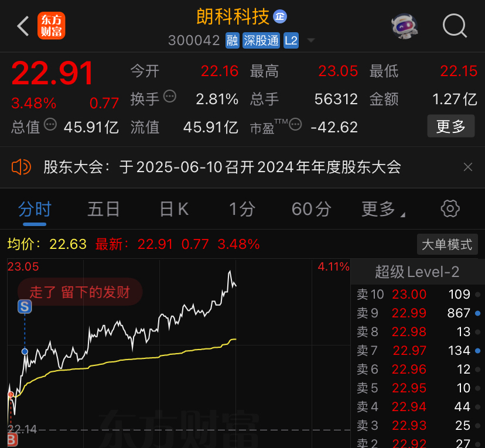Tap the 市盈 value -42.62
This screenshot has width=485, height=448.
click(334, 127)
